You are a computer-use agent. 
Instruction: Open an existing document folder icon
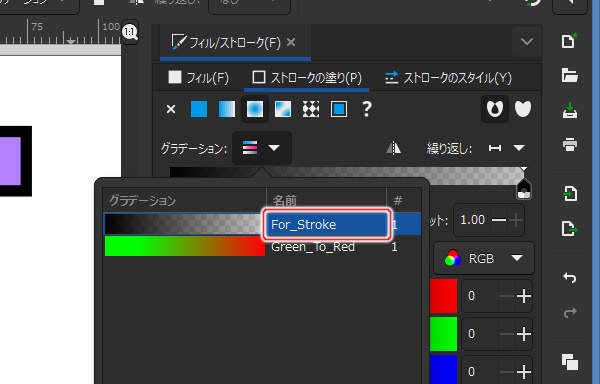pyautogui.click(x=569, y=75)
